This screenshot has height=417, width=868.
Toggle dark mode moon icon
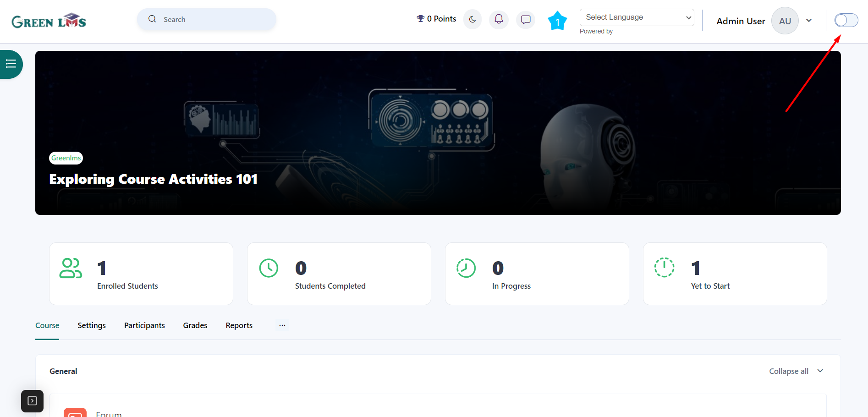[x=472, y=20]
